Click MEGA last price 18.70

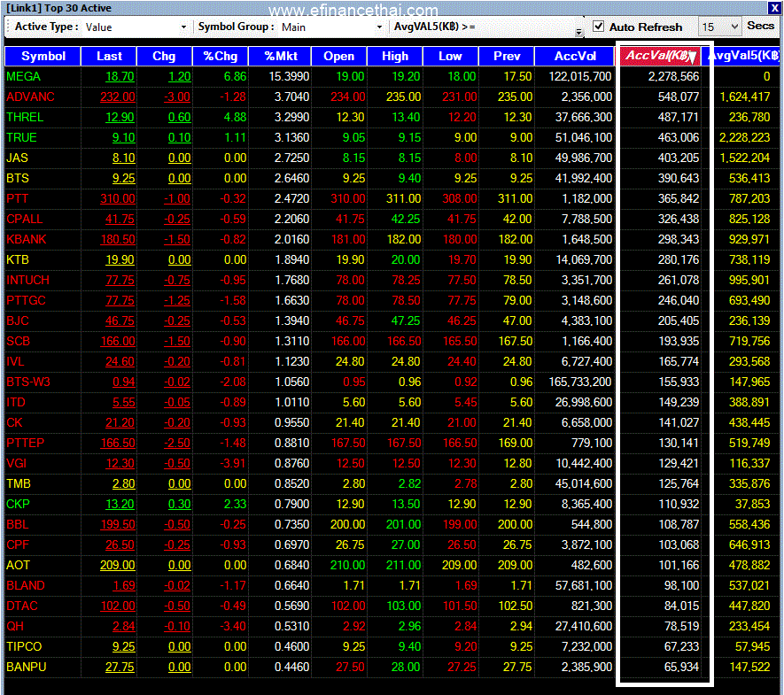tap(120, 76)
